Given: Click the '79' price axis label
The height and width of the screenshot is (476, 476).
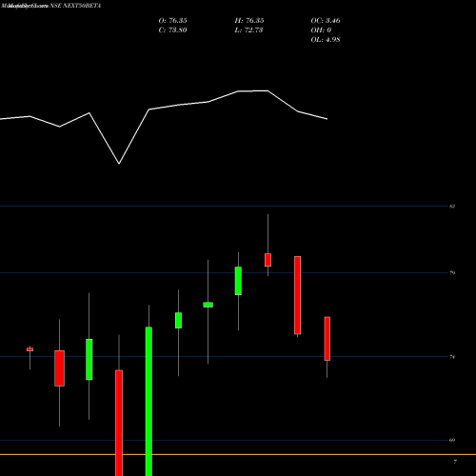Looking at the screenshot, I should (x=452, y=272).
